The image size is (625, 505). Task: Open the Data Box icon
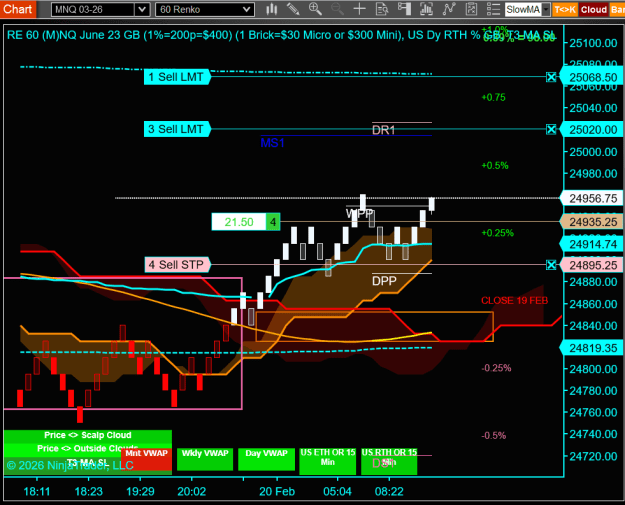tap(382, 9)
